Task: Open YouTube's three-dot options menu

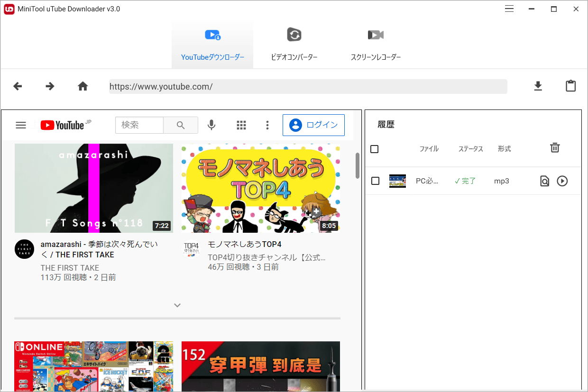Action: pyautogui.click(x=267, y=125)
